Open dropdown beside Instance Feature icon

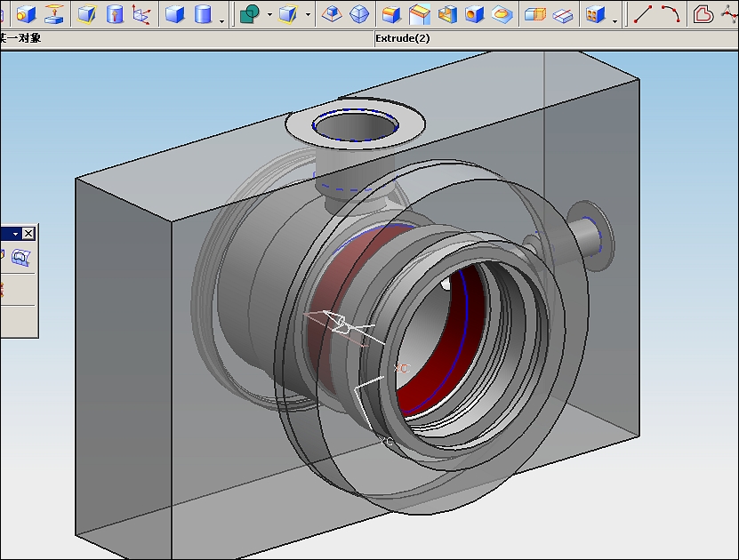[x=614, y=21]
